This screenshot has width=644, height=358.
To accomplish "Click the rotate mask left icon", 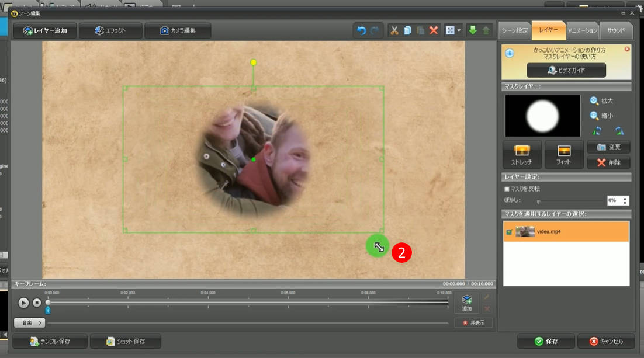I will click(597, 131).
